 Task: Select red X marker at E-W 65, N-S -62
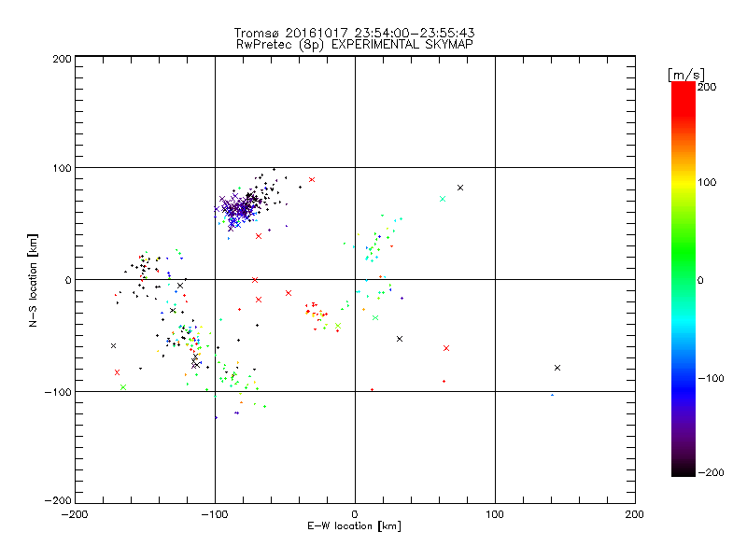(x=446, y=348)
